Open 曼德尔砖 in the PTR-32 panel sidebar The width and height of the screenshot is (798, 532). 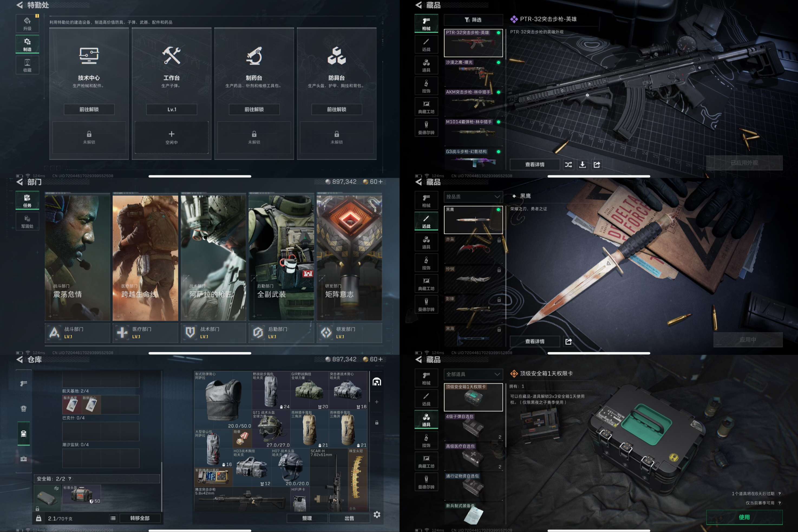pyautogui.click(x=426, y=128)
